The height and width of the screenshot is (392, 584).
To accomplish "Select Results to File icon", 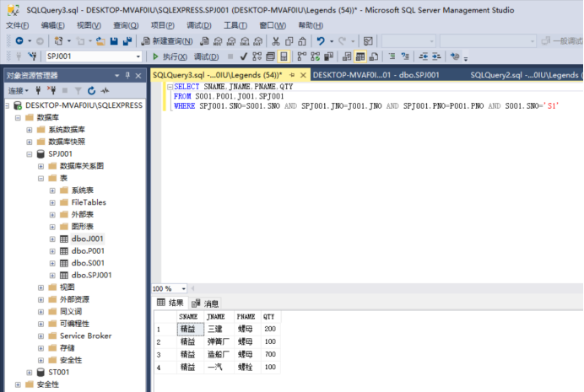I will (x=374, y=56).
